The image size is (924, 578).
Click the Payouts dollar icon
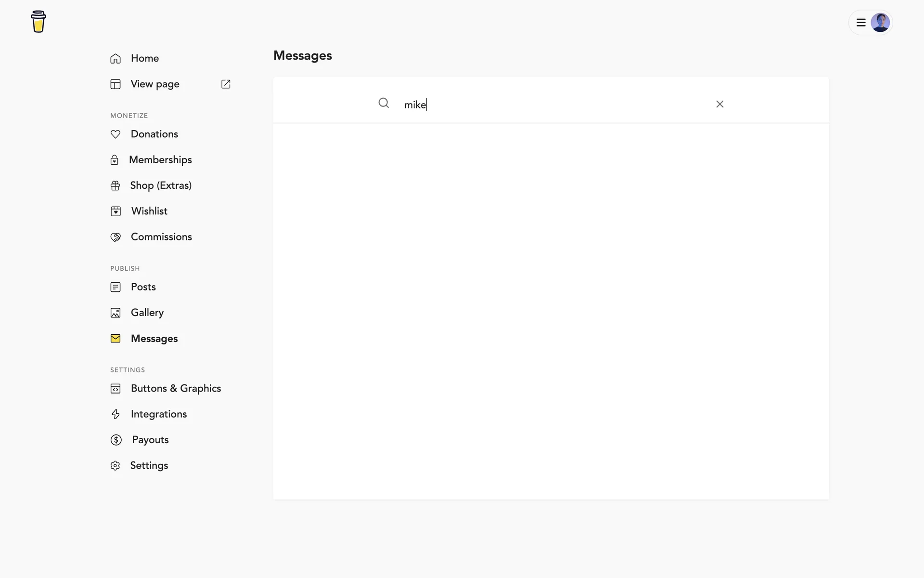click(x=116, y=440)
